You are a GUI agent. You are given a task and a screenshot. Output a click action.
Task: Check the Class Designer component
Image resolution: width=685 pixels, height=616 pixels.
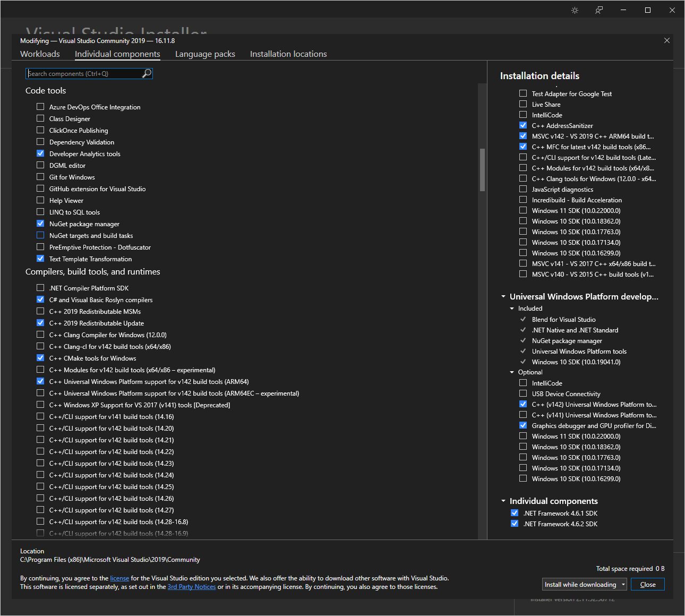point(40,118)
